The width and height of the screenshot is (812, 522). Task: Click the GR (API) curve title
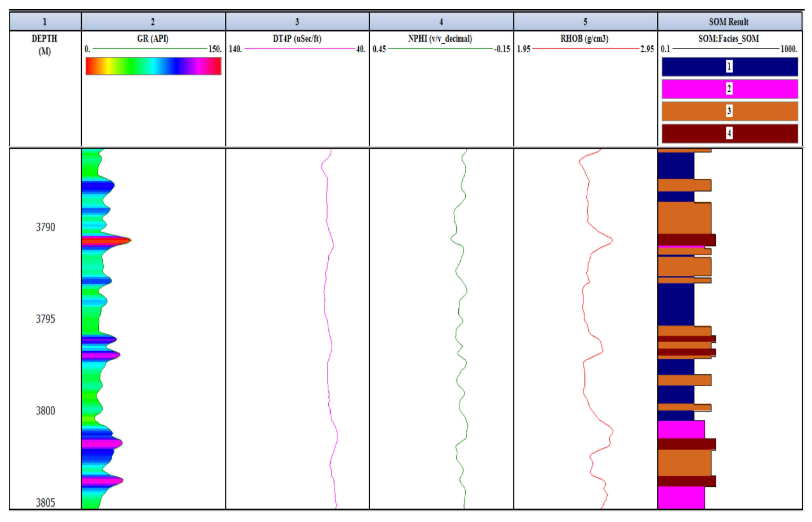153,39
